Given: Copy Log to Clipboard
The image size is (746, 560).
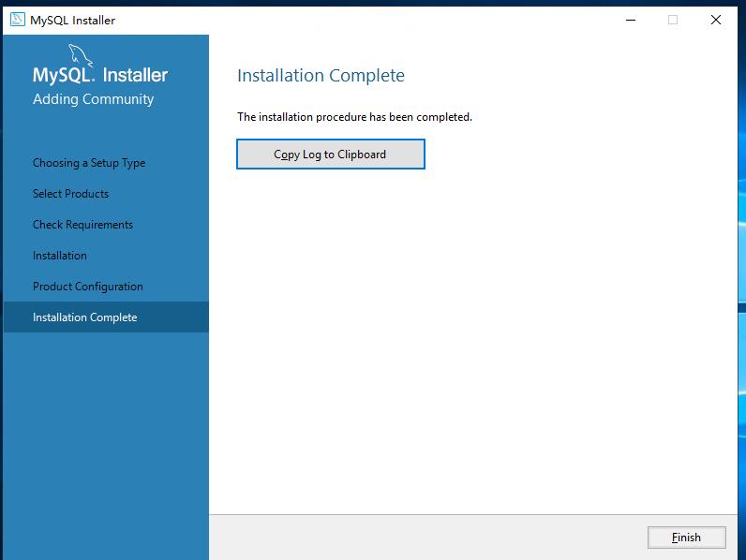Looking at the screenshot, I should pos(331,154).
